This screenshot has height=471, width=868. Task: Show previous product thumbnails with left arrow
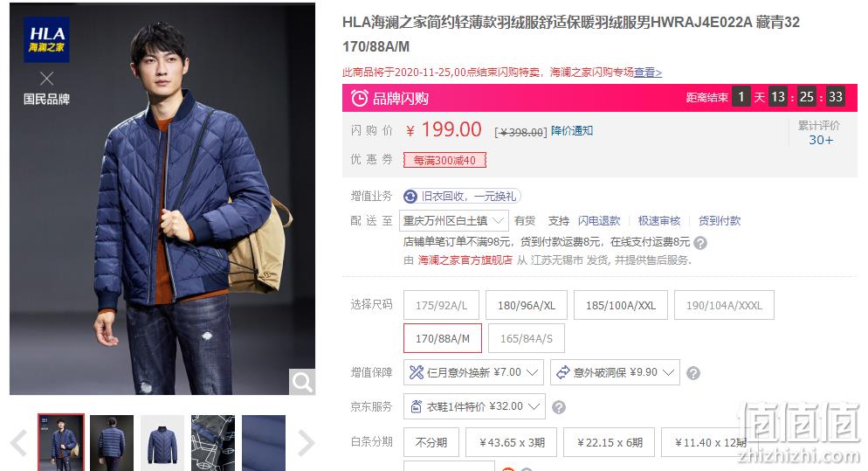[19, 443]
